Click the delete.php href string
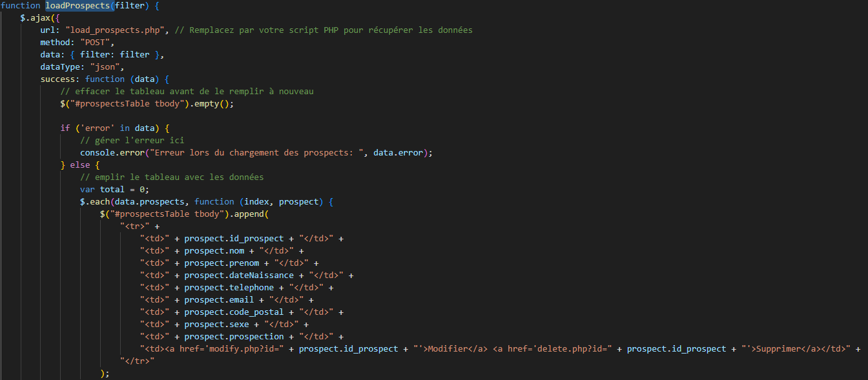The image size is (868, 380). coord(556,349)
